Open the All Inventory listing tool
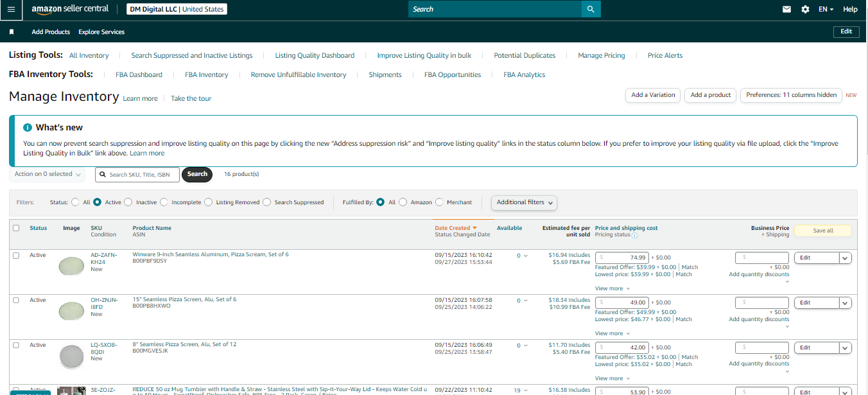The image size is (868, 395). point(89,56)
